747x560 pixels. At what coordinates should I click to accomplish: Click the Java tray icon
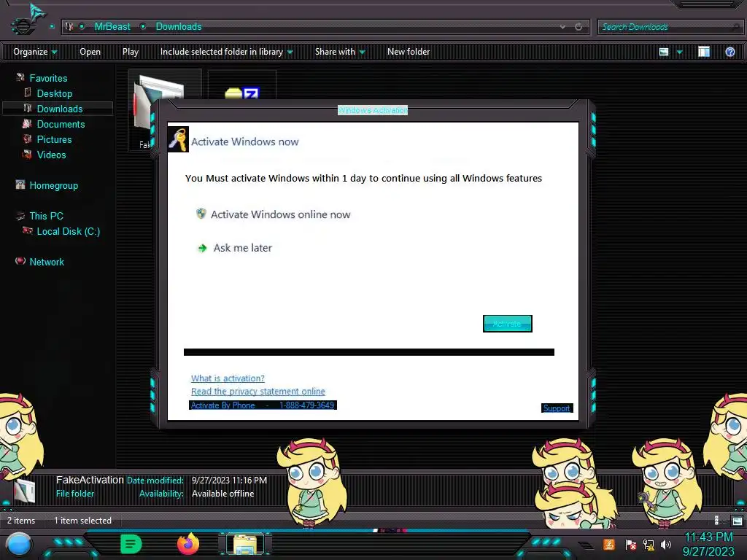[609, 544]
